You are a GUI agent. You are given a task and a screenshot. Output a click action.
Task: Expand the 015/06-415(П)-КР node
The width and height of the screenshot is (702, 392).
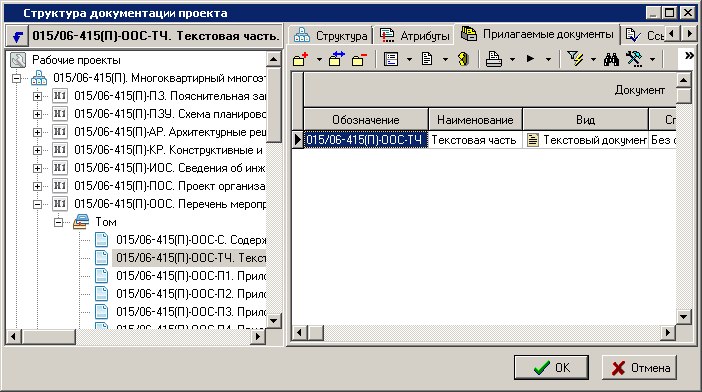click(38, 150)
